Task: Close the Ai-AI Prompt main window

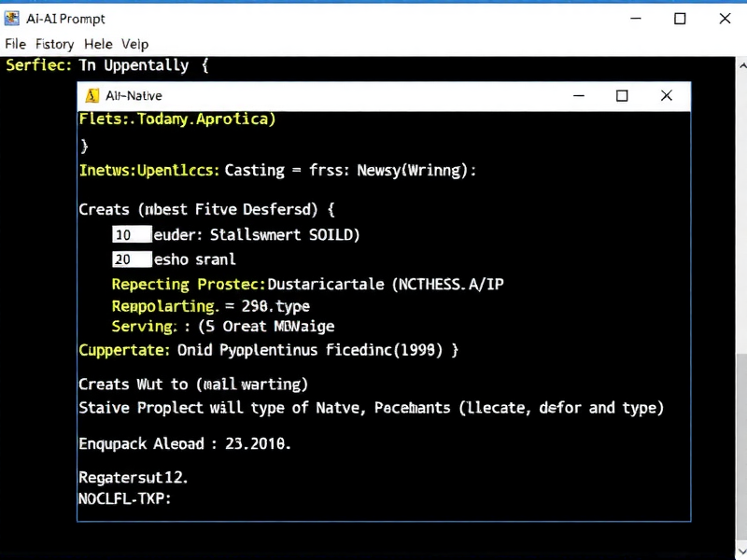Action: [725, 19]
